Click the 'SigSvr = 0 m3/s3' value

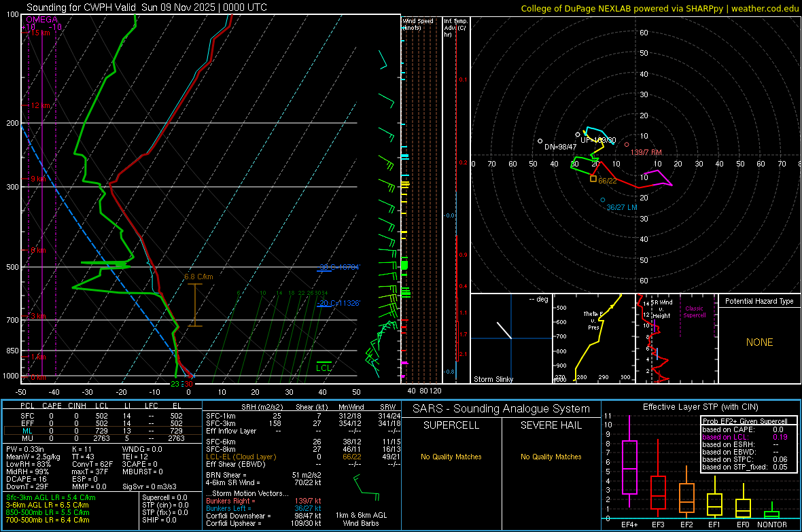point(150,486)
